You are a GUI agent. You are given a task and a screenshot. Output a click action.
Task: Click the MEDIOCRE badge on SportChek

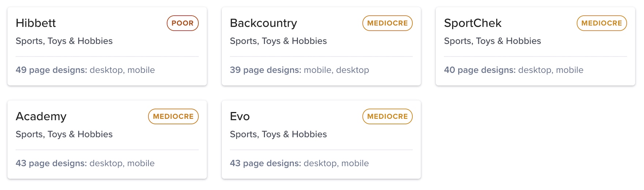[x=602, y=23]
